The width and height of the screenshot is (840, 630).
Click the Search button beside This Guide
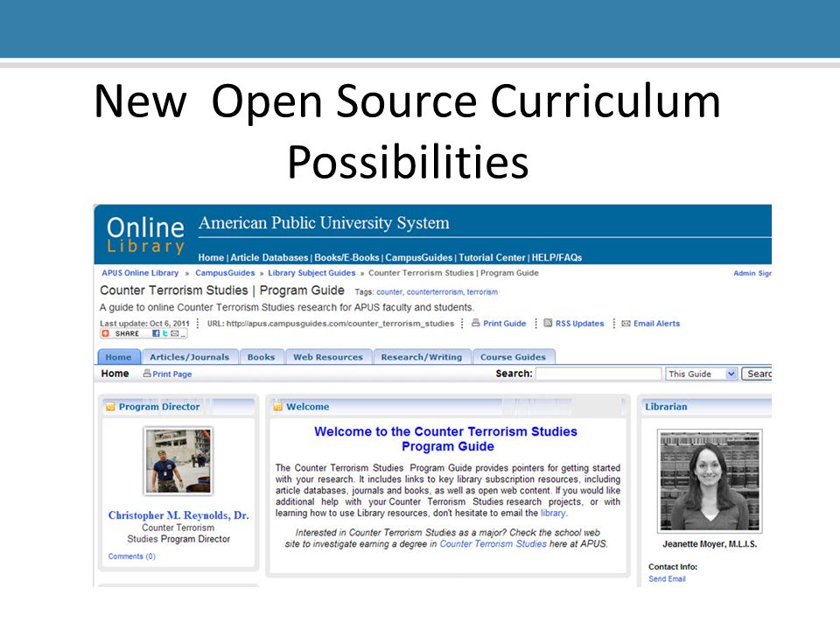pos(756,374)
